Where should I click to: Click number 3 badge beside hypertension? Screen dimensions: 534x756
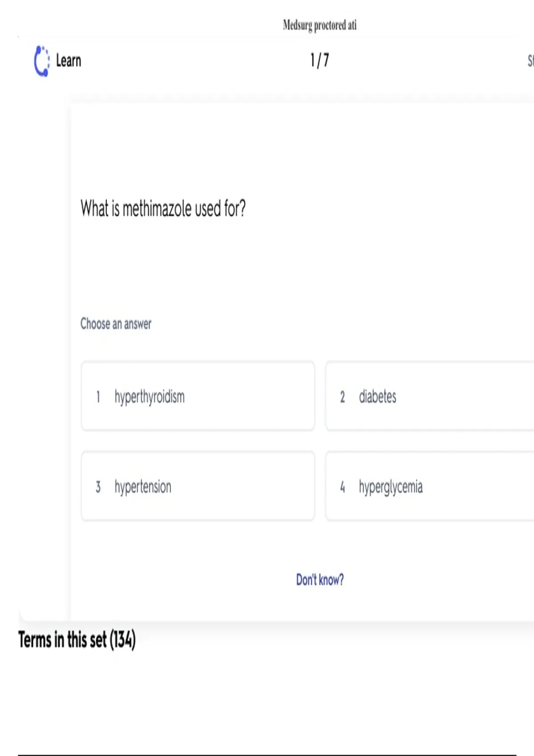click(x=98, y=487)
